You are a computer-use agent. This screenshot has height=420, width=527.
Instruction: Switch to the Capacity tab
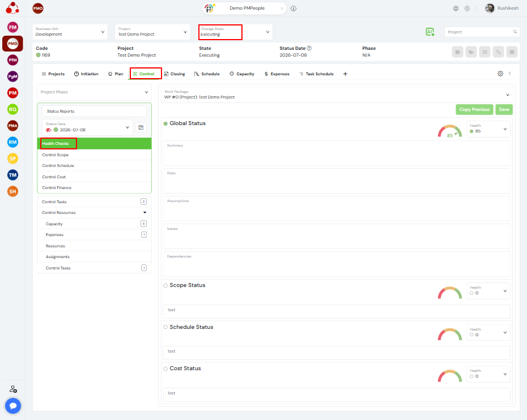tap(242, 74)
